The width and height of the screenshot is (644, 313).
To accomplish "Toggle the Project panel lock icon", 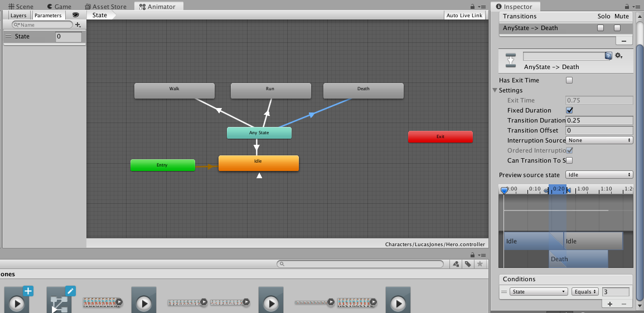I will tap(473, 255).
